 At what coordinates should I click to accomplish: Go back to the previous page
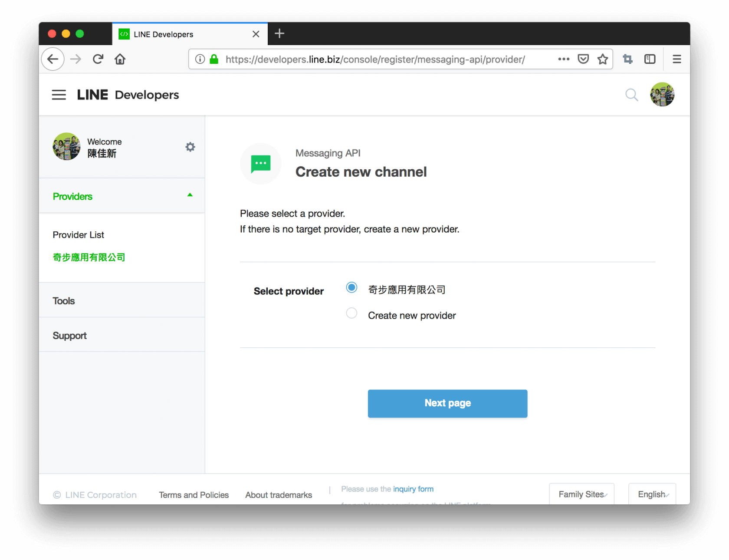[53, 59]
